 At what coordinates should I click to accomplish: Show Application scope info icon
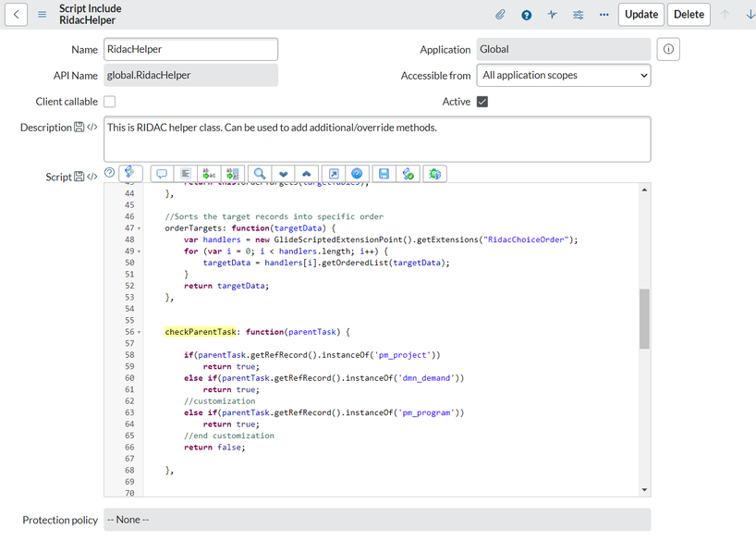click(668, 49)
